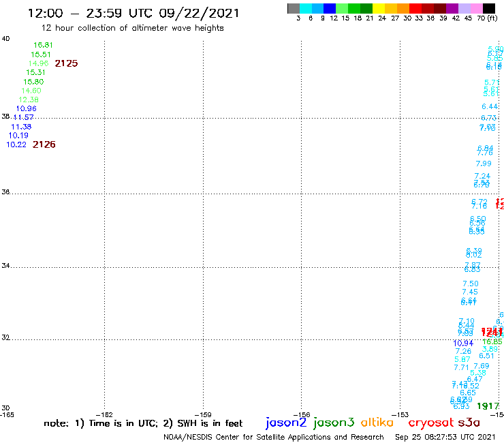Click the 40 latitude axis label
The width and height of the screenshot is (504, 443).
[x=5, y=39]
